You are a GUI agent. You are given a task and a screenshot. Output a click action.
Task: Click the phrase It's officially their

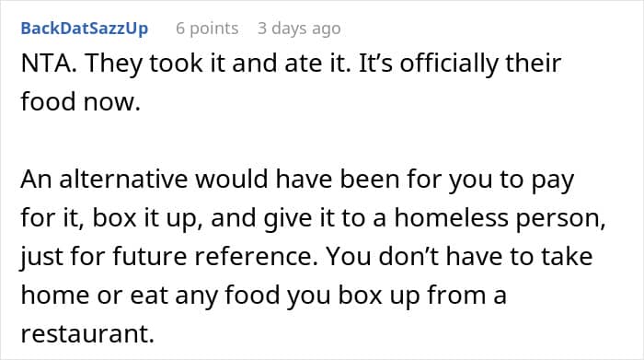460,64
